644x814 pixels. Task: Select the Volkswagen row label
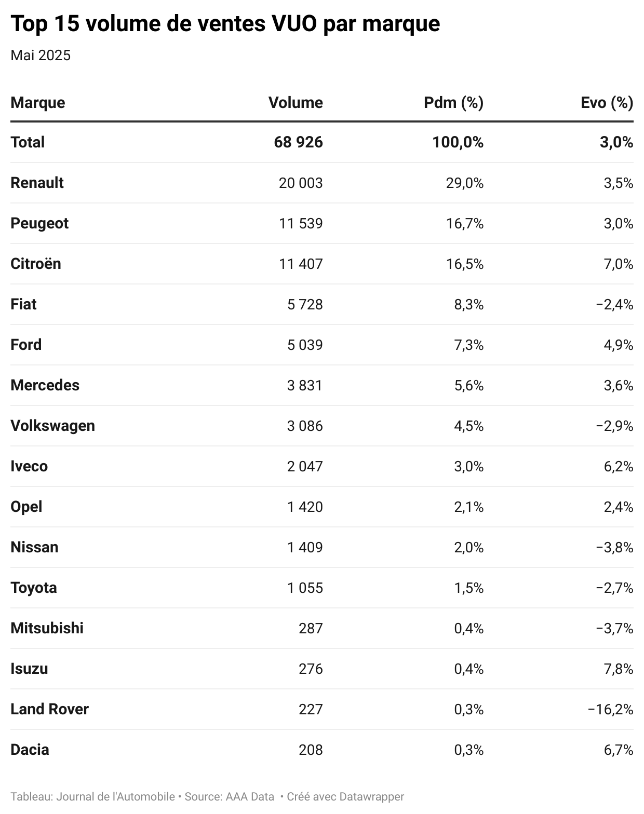point(52,426)
